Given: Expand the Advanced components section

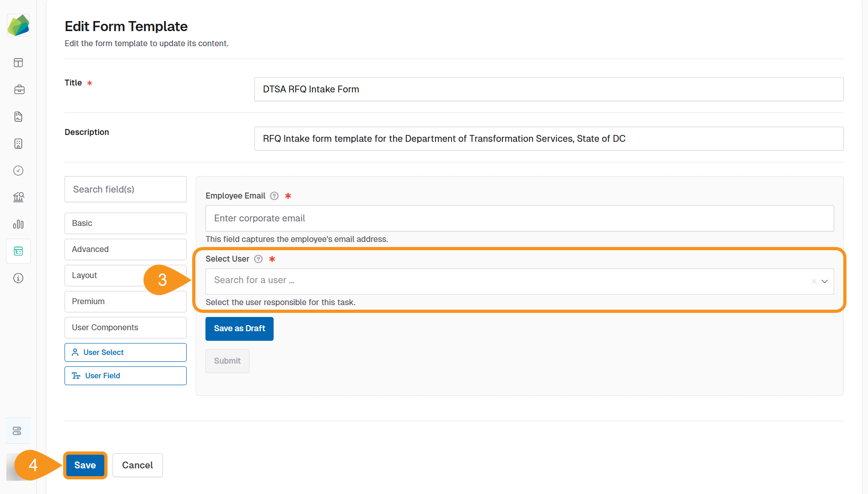Looking at the screenshot, I should click(125, 249).
